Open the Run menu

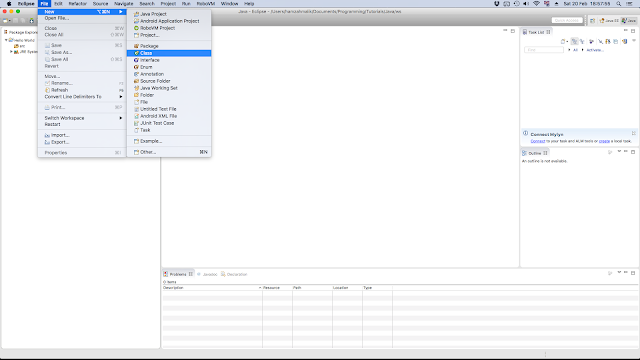point(186,4)
